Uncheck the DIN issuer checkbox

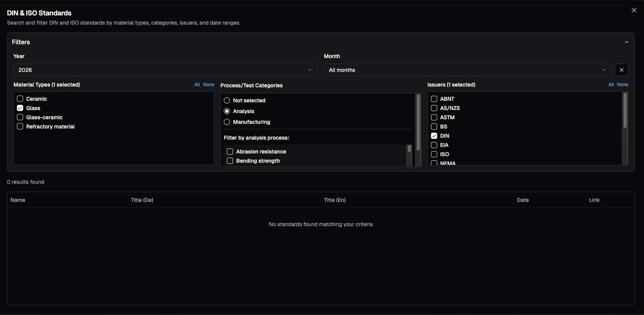[434, 136]
